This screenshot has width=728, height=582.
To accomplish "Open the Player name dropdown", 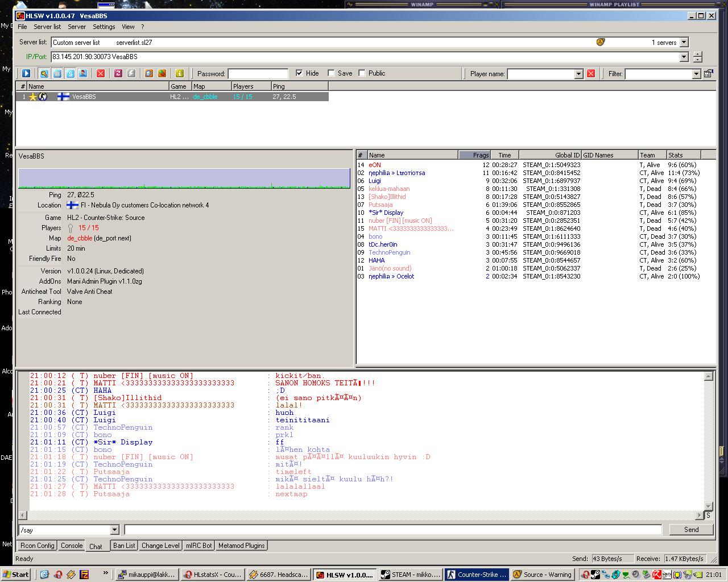I will click(x=578, y=74).
